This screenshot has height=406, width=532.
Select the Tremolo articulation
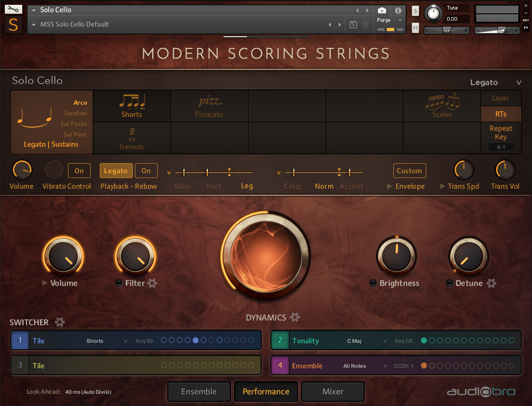click(x=132, y=139)
